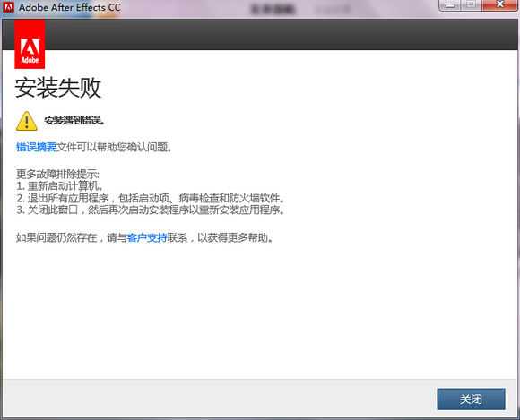Click the 安装遇到错误 message text

[74, 121]
